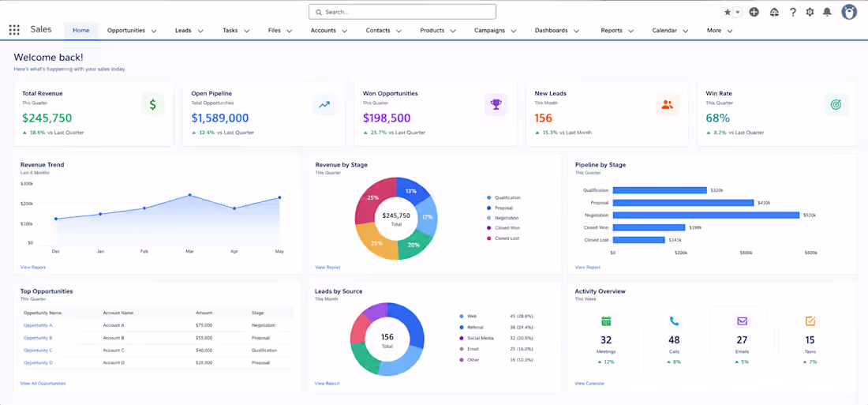868x405 pixels.
Task: Open the Dashboards tab
Action: tap(551, 31)
